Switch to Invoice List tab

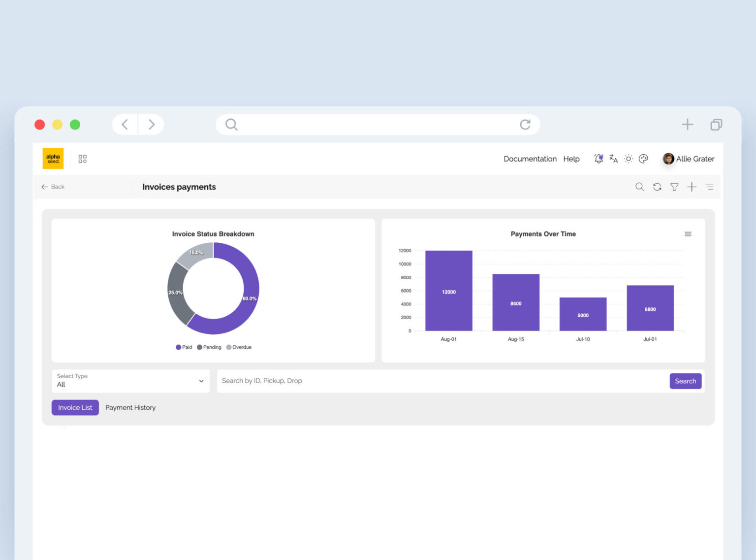pyautogui.click(x=75, y=407)
